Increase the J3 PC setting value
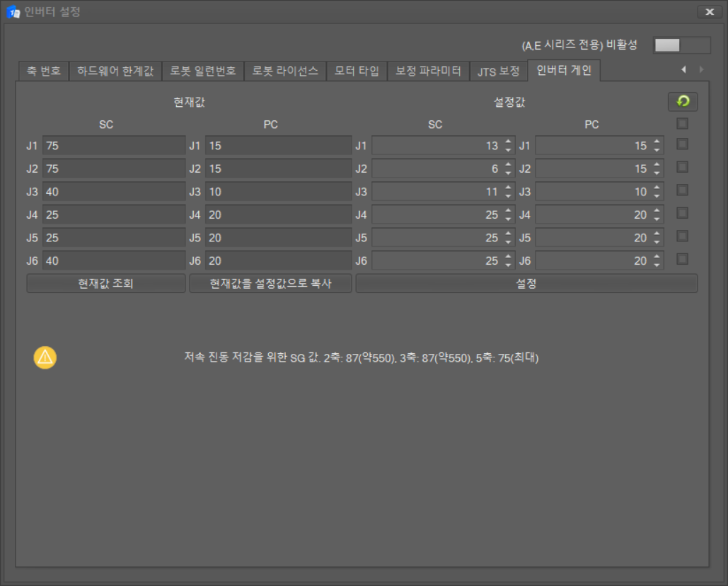Image resolution: width=728 pixels, height=586 pixels. click(x=657, y=188)
